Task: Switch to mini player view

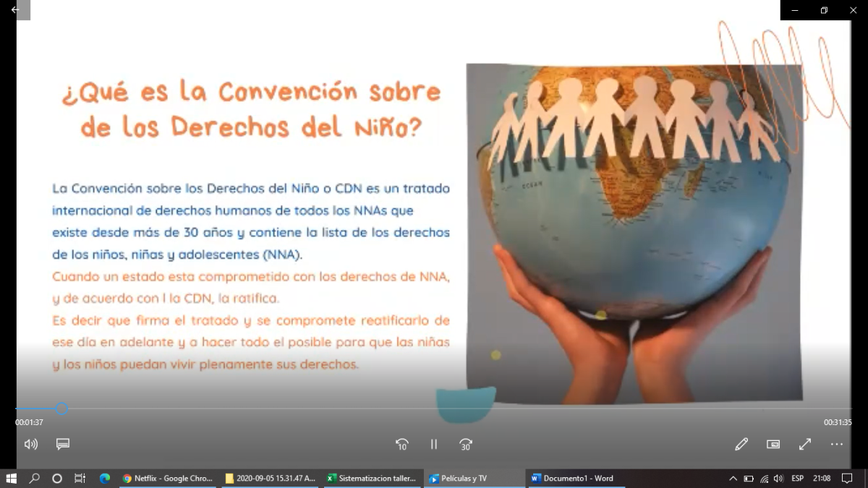Action: (773, 445)
